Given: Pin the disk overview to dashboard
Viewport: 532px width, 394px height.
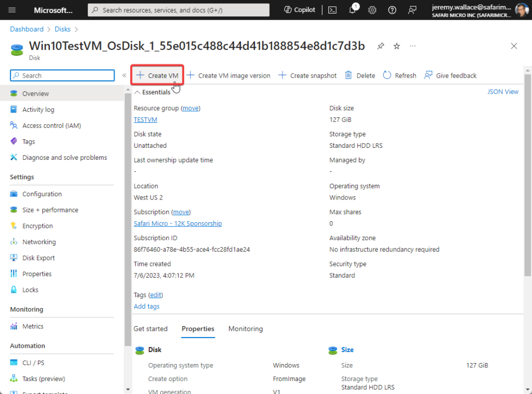Looking at the screenshot, I should [380, 46].
